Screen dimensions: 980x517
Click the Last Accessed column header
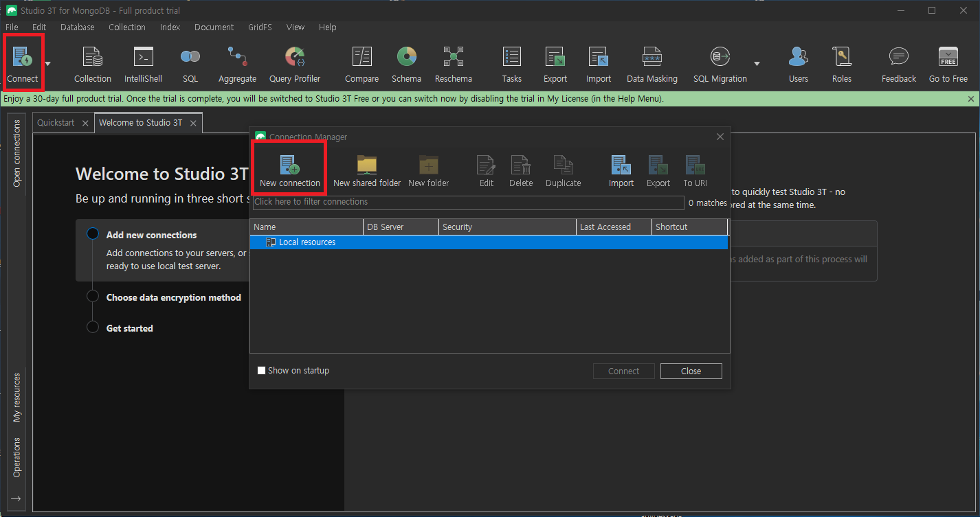pos(614,227)
